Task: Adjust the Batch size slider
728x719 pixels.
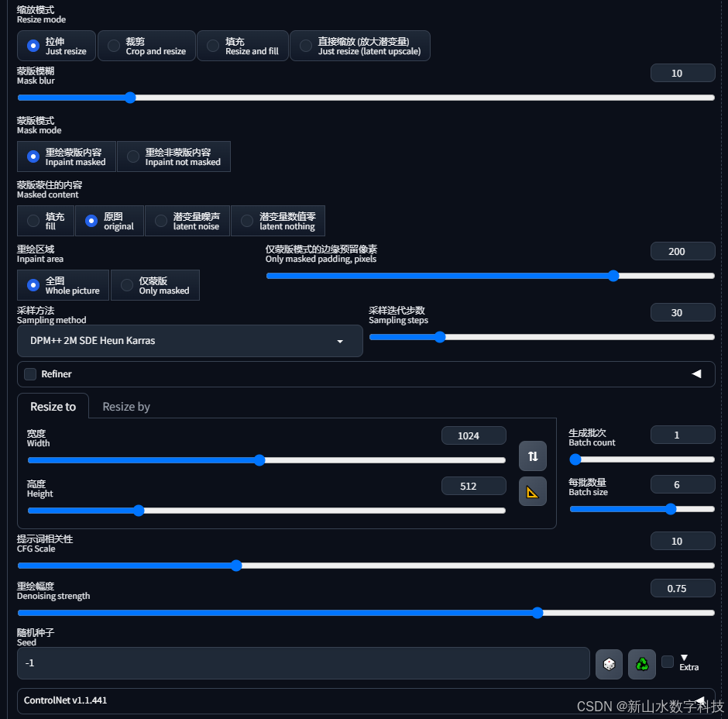Action: click(642, 509)
